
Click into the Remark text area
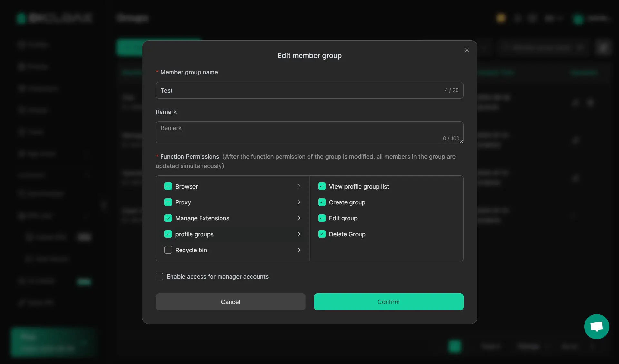pos(300,132)
